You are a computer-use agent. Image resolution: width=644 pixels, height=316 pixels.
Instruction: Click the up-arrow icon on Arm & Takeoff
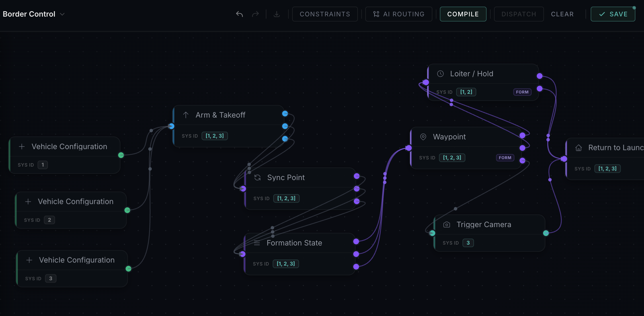click(186, 115)
